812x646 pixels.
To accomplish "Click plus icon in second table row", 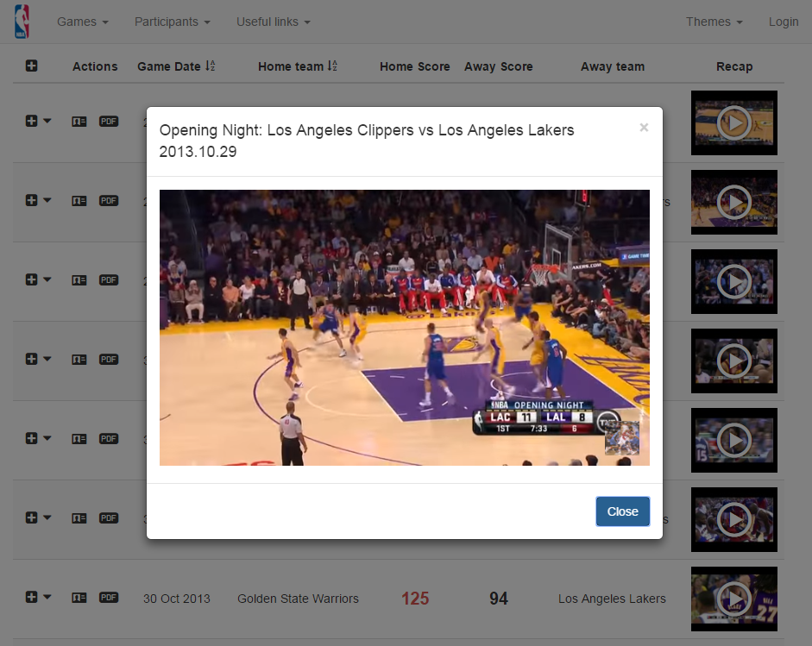I will (x=31, y=200).
